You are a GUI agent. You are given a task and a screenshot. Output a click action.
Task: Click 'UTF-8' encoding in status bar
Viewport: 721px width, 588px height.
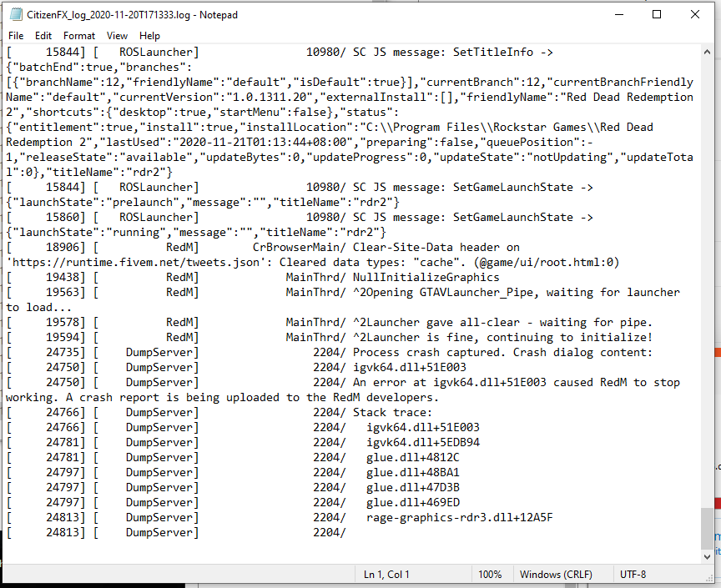[x=633, y=574]
